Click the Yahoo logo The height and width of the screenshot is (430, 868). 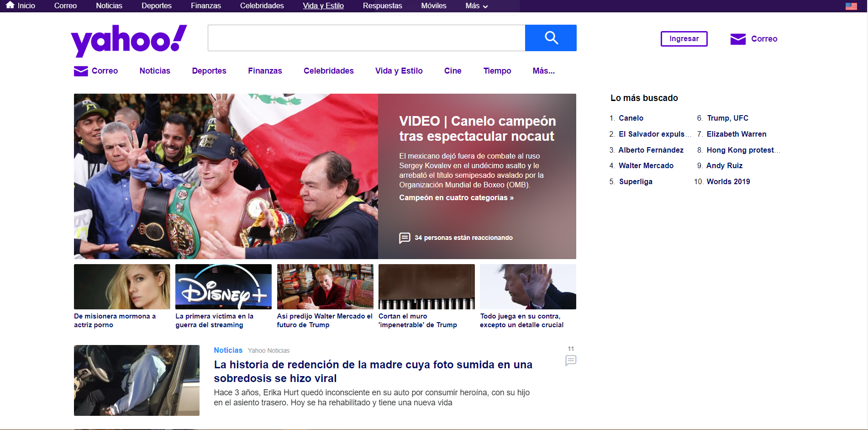click(129, 40)
